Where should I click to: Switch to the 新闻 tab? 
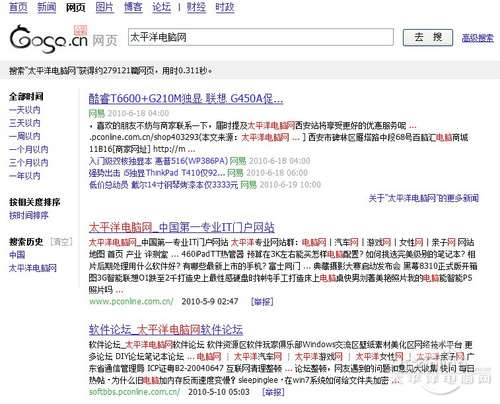coord(47,7)
